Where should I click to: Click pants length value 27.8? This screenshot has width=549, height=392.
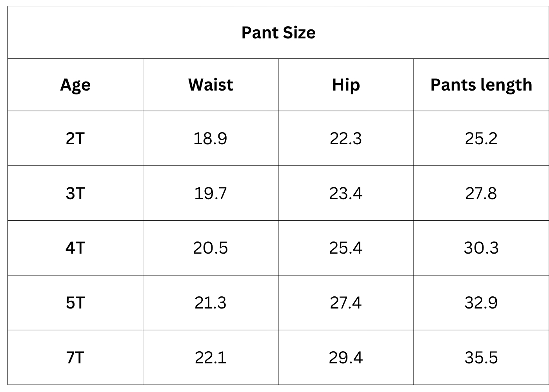click(x=481, y=193)
